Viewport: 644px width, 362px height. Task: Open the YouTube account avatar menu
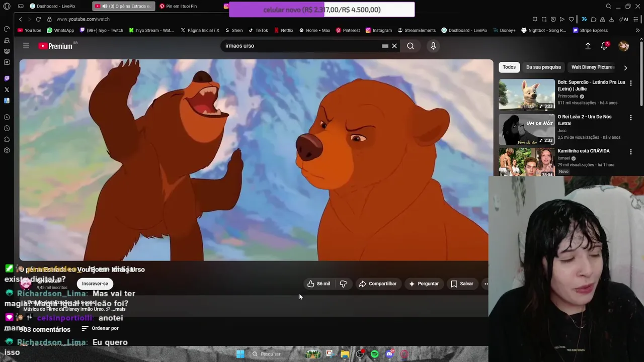[624, 46]
